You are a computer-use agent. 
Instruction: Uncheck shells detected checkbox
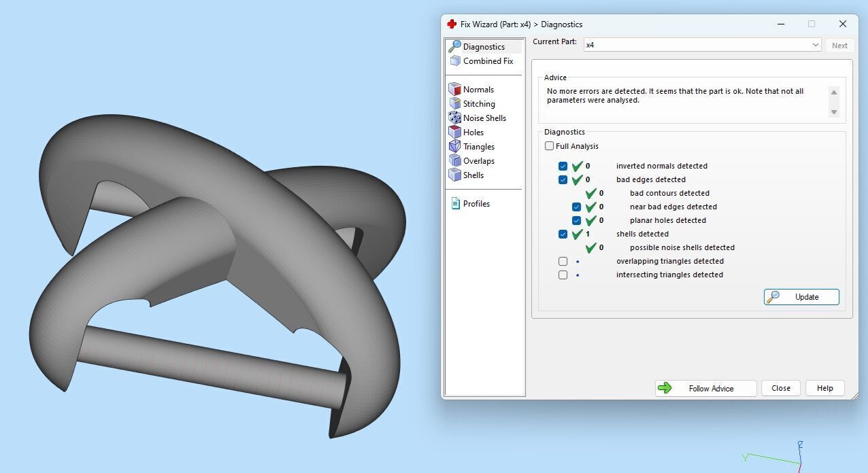[563, 234]
